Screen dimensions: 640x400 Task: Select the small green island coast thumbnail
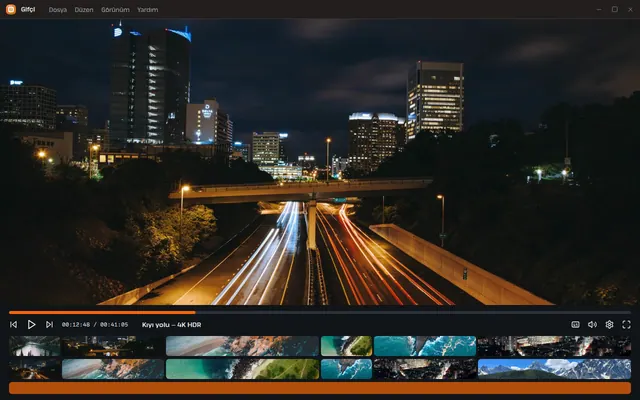click(x=347, y=346)
